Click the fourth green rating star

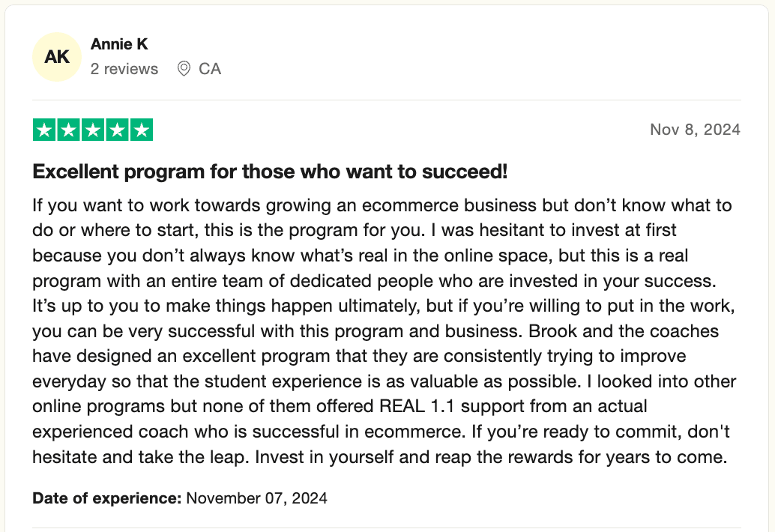[116, 130]
